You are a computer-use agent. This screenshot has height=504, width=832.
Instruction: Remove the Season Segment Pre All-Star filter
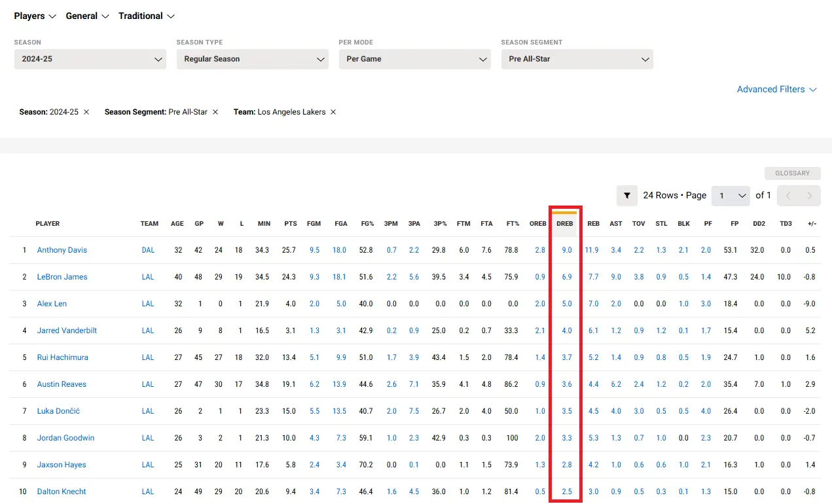click(x=215, y=112)
